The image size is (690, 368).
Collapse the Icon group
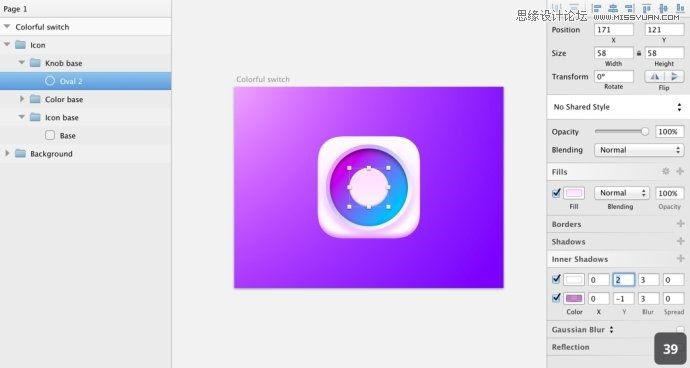click(7, 44)
